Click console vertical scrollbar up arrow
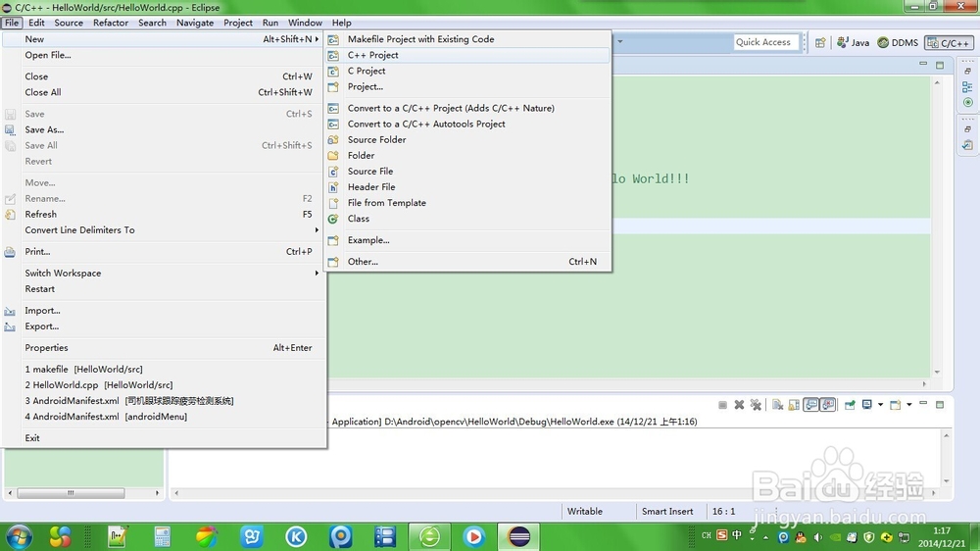 click(947, 435)
